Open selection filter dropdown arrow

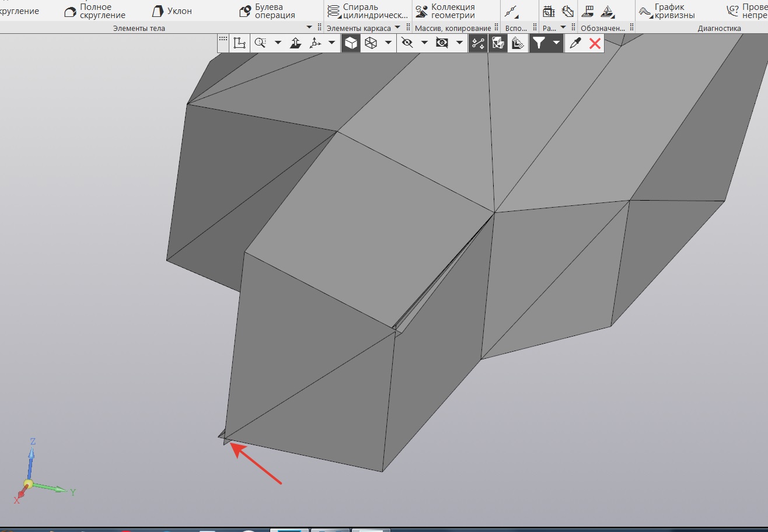click(556, 43)
